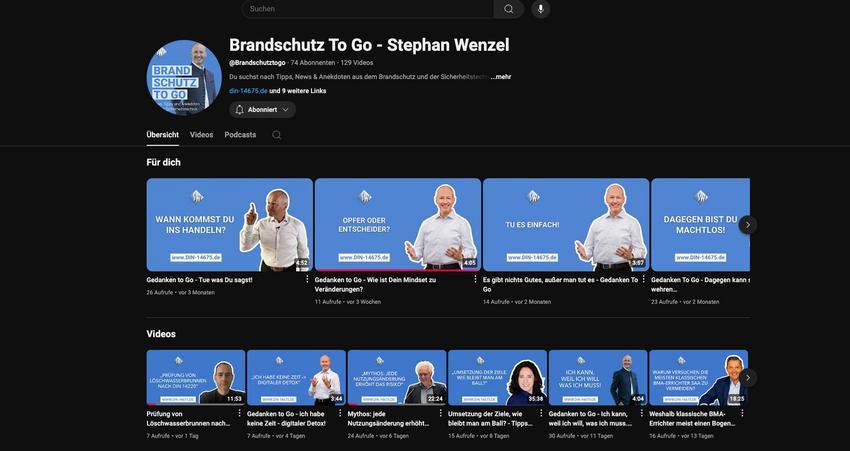Play Löschwasserbrunnen thumbnail with 11:53 duration
This screenshot has width=850, height=451.
pos(196,377)
